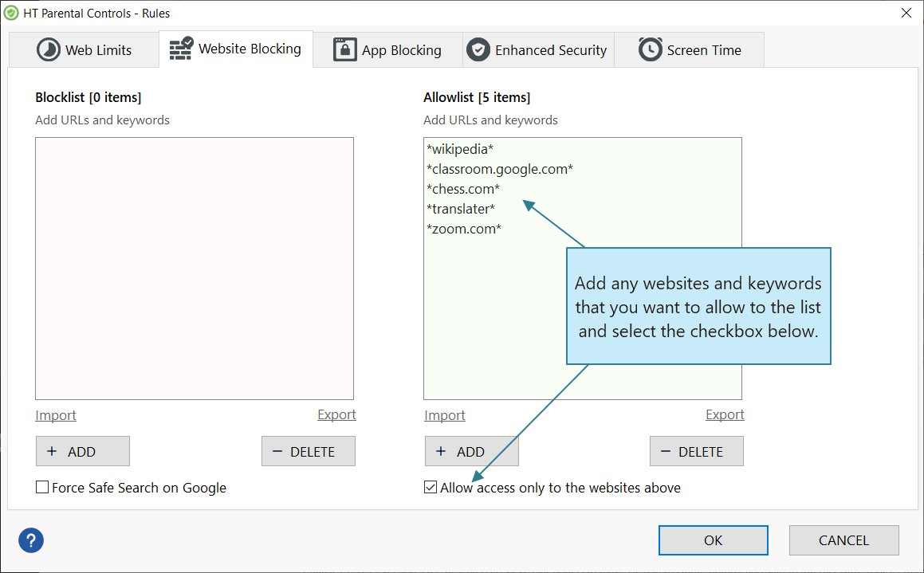Click Import under the Blocklist
Image resolution: width=924 pixels, height=573 pixels.
point(56,415)
